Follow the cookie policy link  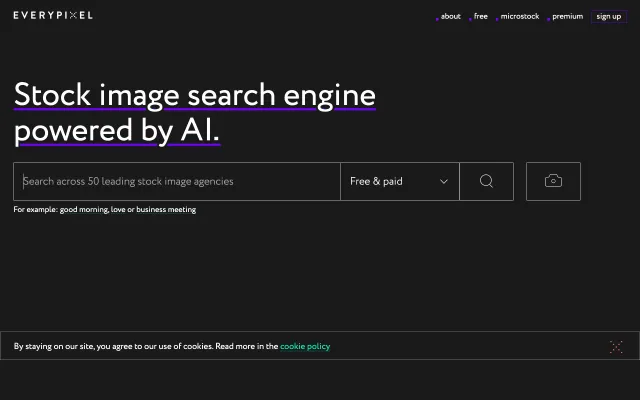(305, 346)
